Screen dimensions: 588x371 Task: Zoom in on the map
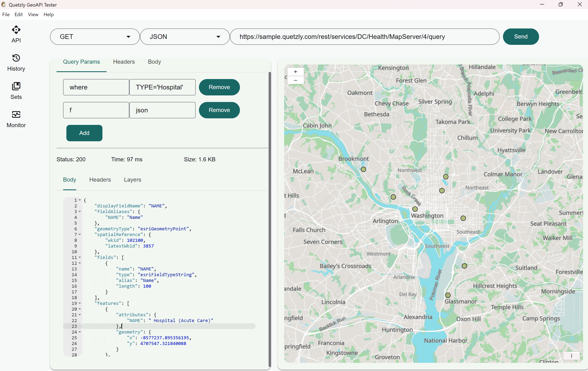(x=295, y=72)
